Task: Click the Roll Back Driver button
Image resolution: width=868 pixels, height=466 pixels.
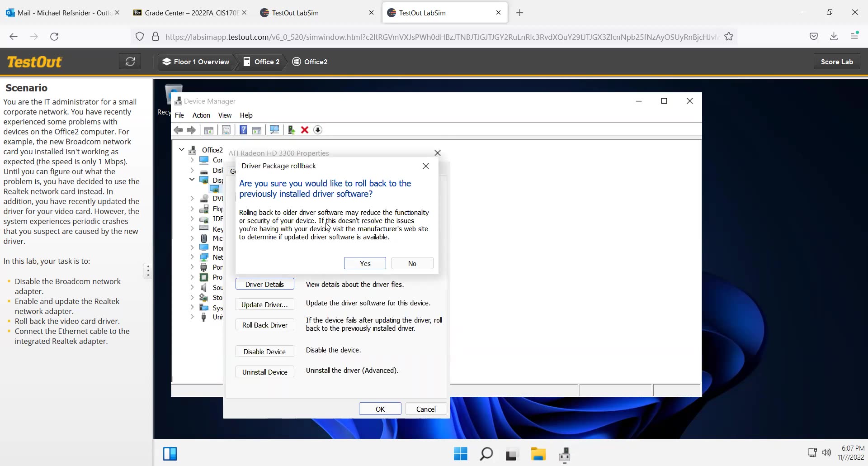Action: (265, 324)
